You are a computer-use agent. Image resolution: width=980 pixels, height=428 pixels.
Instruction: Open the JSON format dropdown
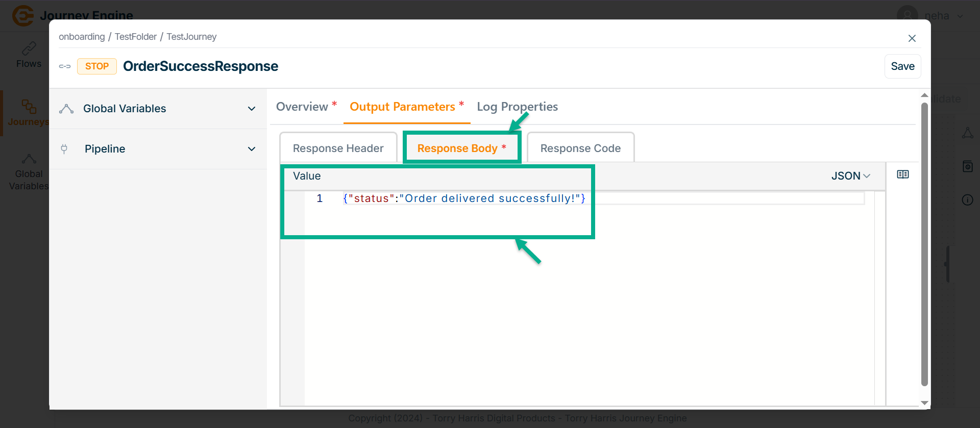(x=850, y=176)
